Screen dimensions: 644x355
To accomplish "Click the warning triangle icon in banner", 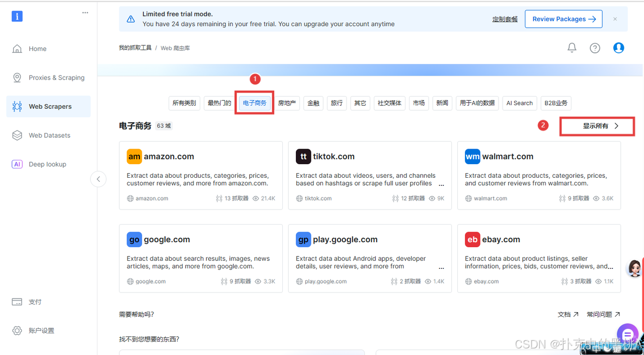I will 131,19.
